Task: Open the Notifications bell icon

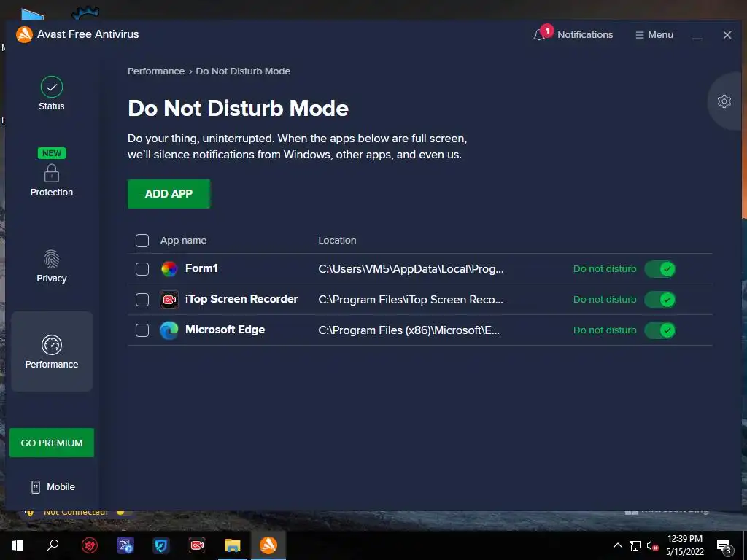Action: (539, 35)
